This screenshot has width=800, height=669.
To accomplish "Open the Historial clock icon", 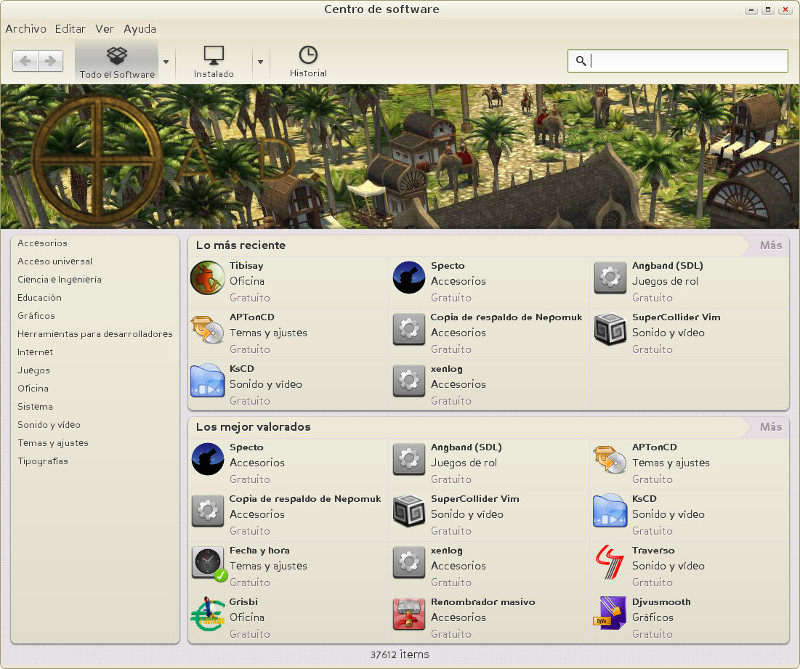I will point(308,55).
